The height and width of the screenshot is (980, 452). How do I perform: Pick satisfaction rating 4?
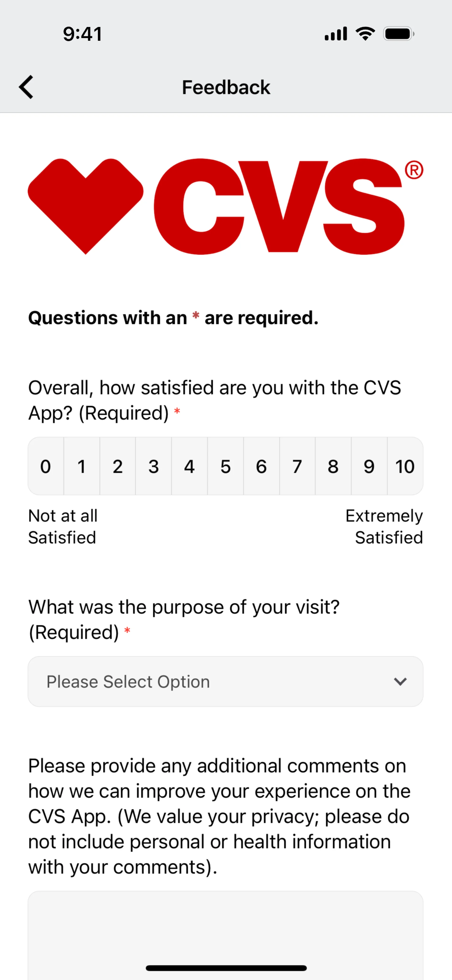click(x=190, y=466)
